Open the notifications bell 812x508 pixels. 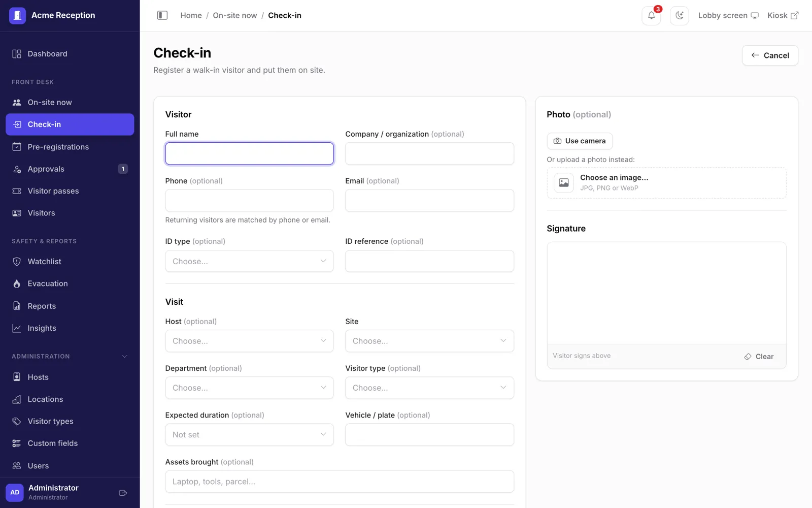(652, 15)
